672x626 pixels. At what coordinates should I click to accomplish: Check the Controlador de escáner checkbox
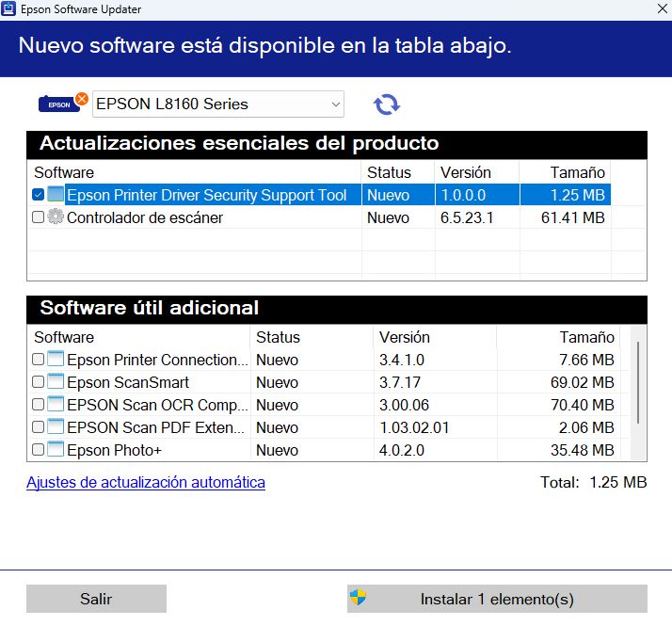[39, 217]
